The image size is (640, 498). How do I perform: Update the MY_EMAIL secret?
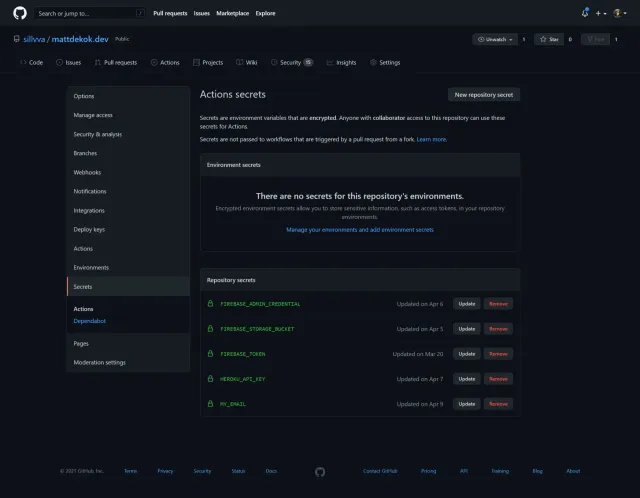coord(466,404)
